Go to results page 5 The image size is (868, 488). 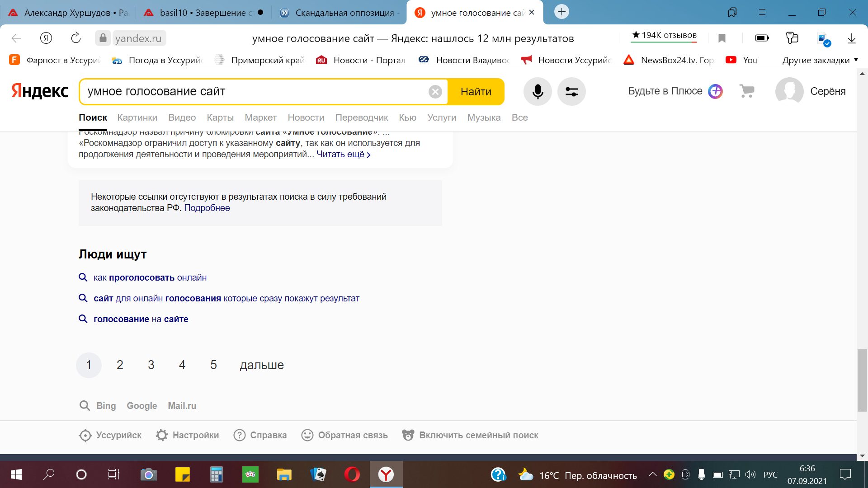[213, 365]
